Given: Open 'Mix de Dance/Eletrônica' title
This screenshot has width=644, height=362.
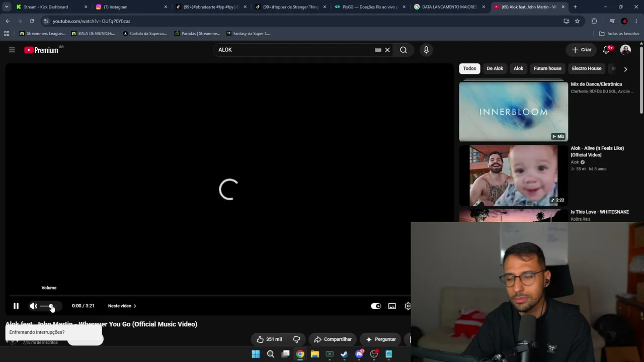Looking at the screenshot, I should [x=596, y=84].
